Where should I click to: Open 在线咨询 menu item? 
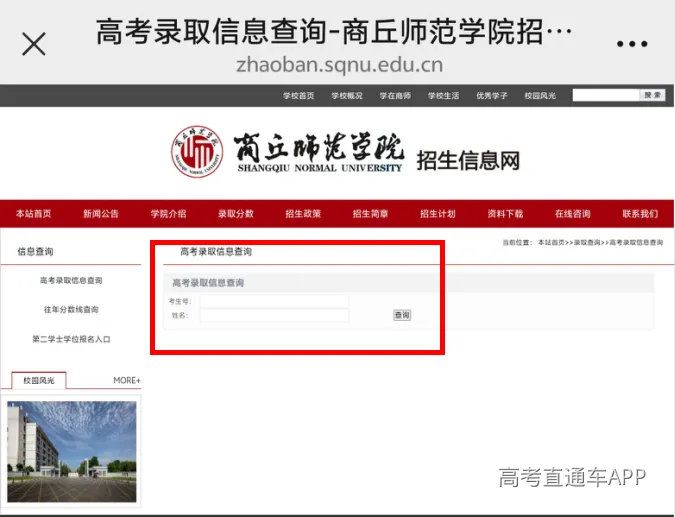573,214
